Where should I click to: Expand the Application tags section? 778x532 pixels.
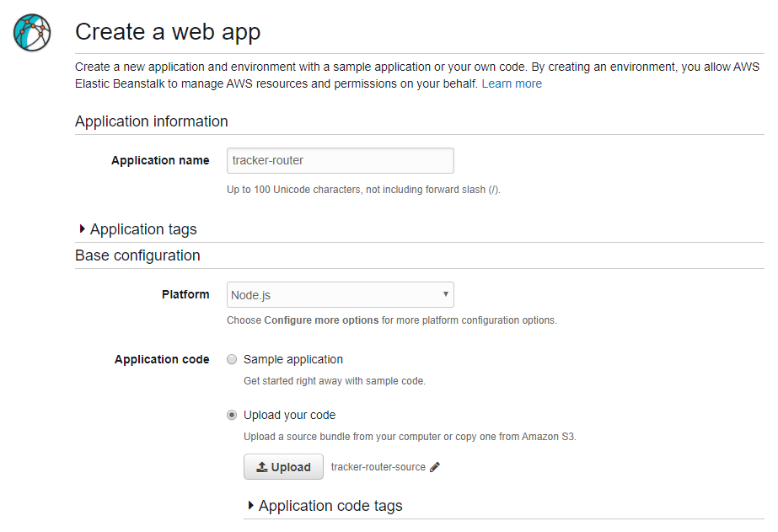click(138, 229)
